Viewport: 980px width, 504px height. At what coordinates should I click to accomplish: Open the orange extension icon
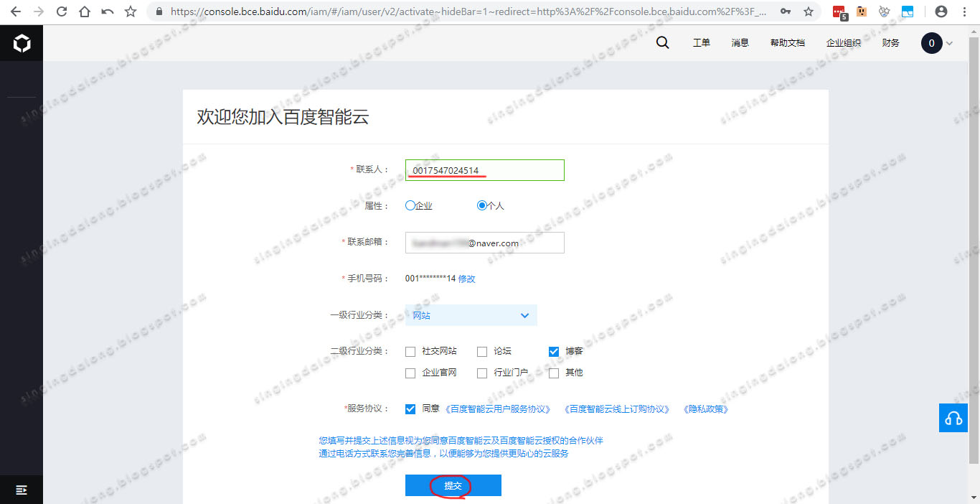tap(862, 11)
